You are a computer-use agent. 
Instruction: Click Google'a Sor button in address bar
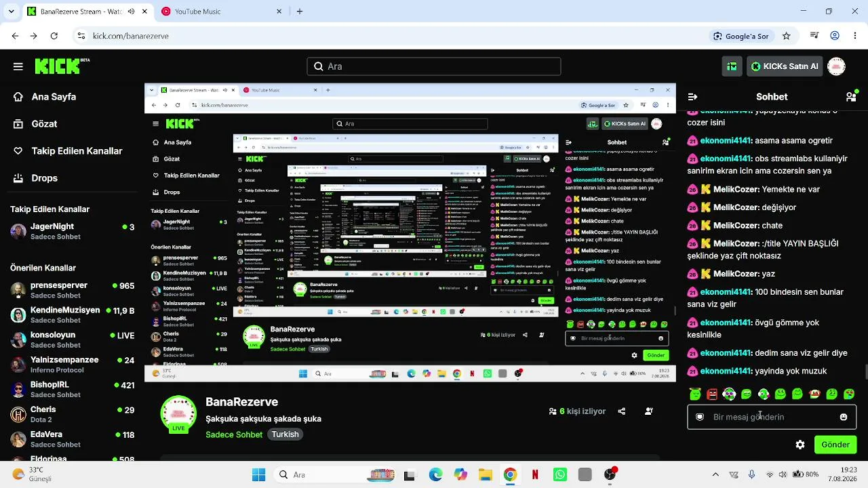(741, 36)
